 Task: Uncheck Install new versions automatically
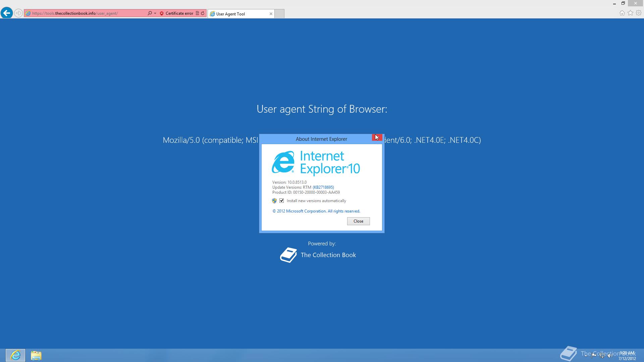point(282,201)
